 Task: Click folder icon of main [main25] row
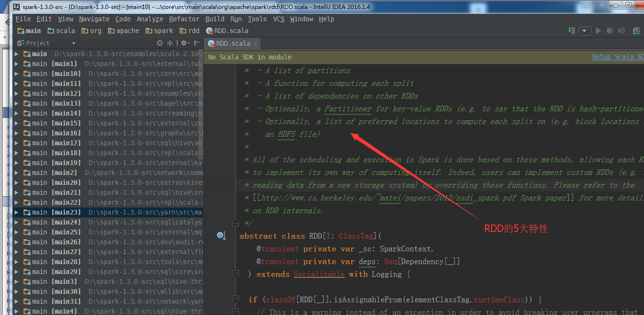[27, 232]
